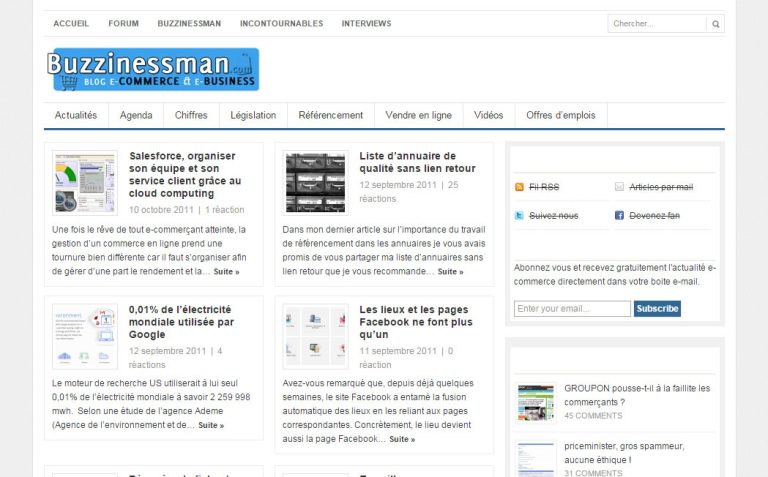Image resolution: width=768 pixels, height=477 pixels.
Task: Click the Facebook icon
Action: (x=619, y=215)
